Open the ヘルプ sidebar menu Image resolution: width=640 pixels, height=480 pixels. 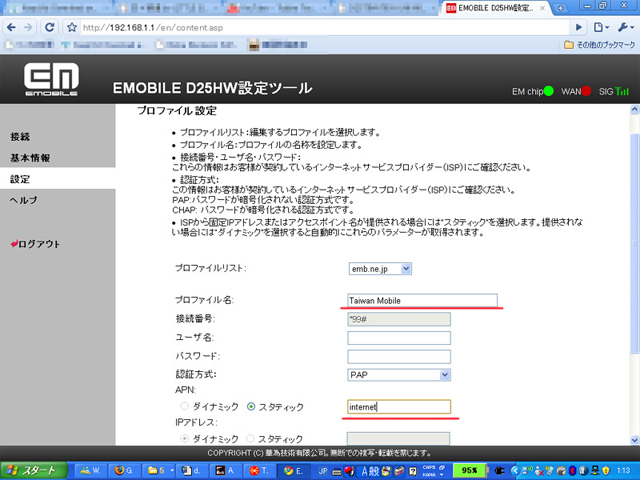click(x=24, y=200)
